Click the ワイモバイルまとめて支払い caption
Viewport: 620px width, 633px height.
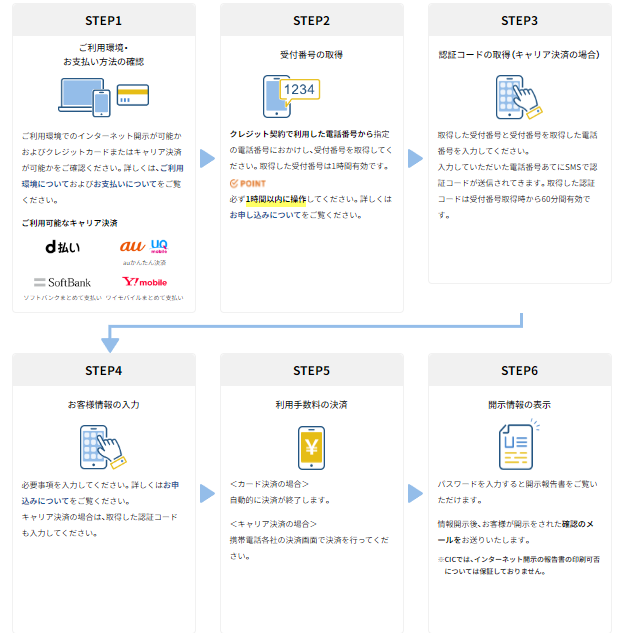pos(145,298)
